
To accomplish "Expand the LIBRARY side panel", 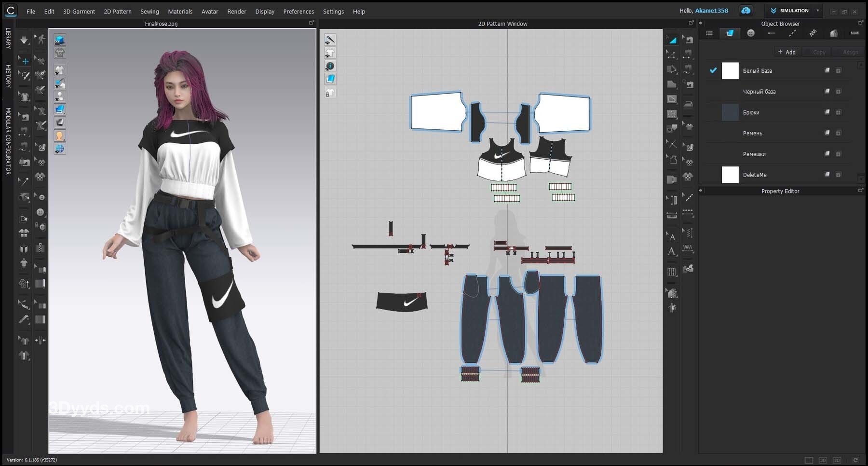I will tap(8, 38).
